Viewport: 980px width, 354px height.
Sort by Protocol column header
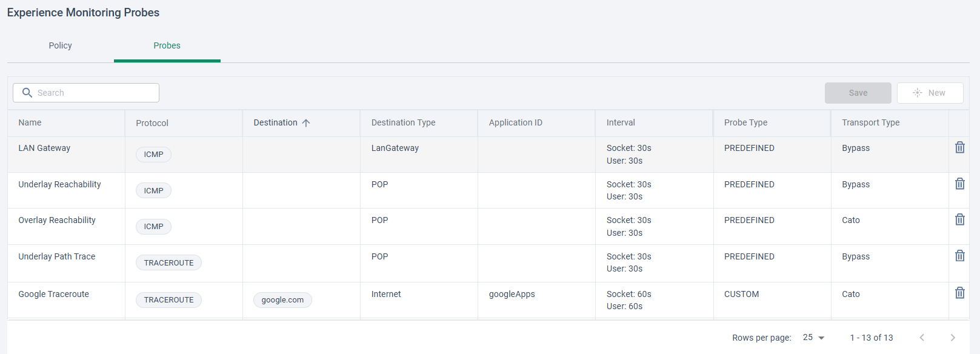coord(152,123)
